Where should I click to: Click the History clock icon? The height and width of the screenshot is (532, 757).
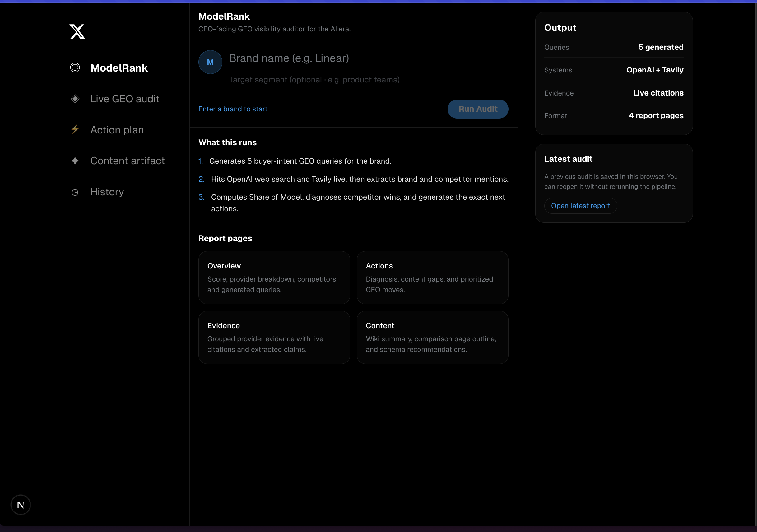point(75,192)
